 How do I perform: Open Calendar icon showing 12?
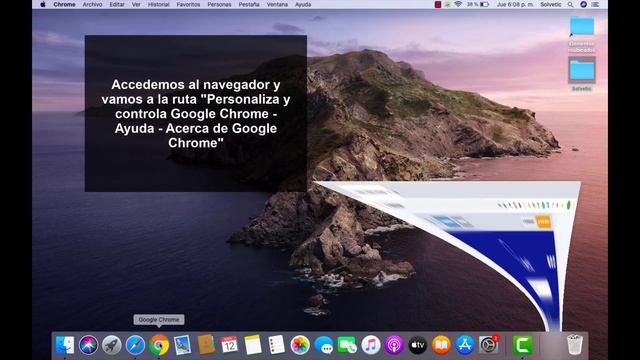click(229, 345)
